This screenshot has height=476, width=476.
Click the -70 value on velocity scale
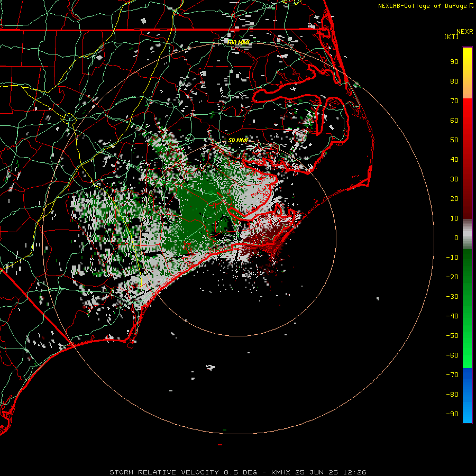point(452,375)
